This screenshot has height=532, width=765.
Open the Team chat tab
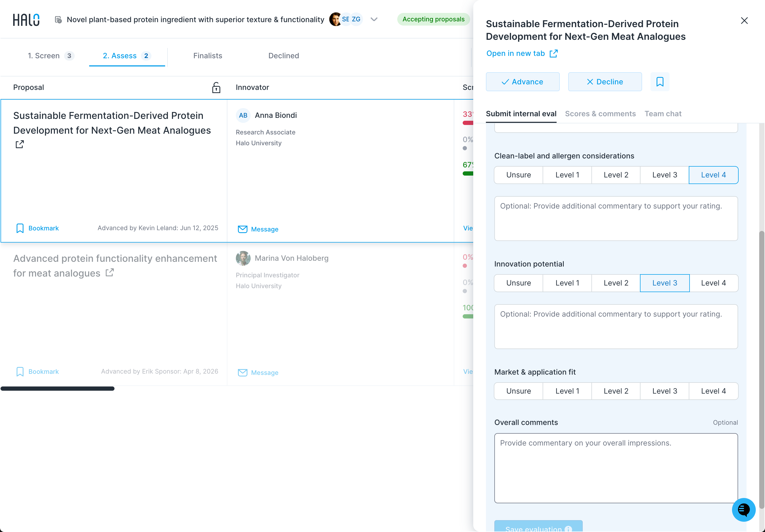663,114
